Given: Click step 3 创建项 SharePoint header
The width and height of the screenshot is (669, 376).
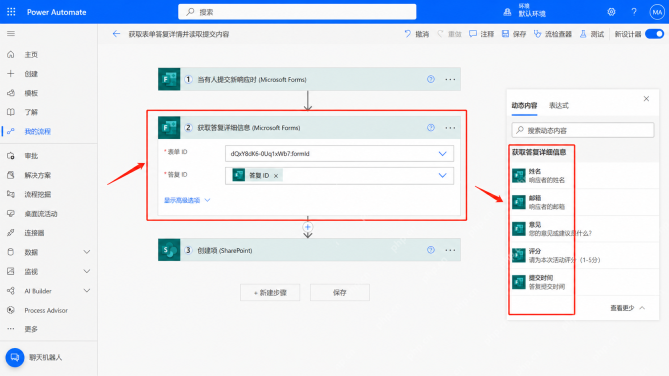Looking at the screenshot, I should tap(309, 250).
